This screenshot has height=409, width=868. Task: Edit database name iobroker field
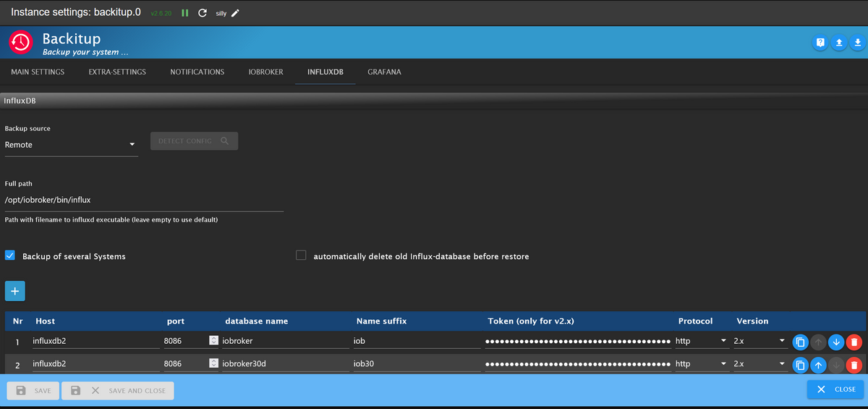click(284, 341)
